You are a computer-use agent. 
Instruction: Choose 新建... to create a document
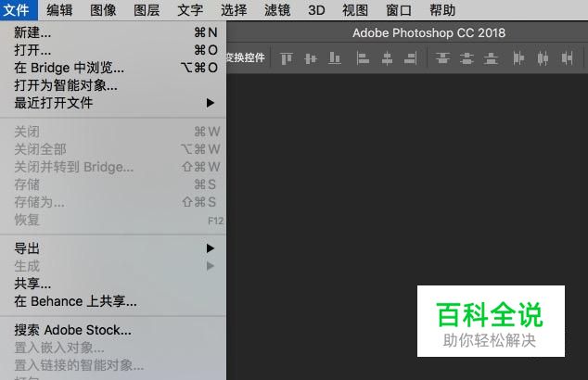[x=113, y=32]
